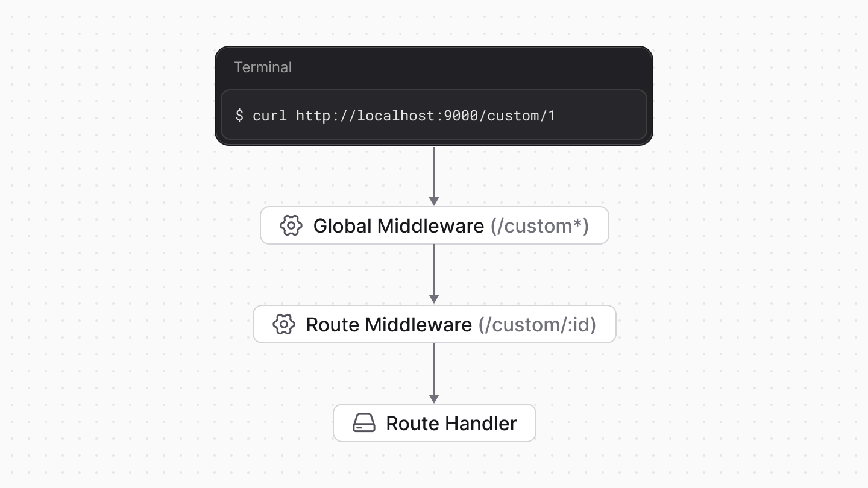Click the edge between Terminal and Global Middleware

(434, 174)
